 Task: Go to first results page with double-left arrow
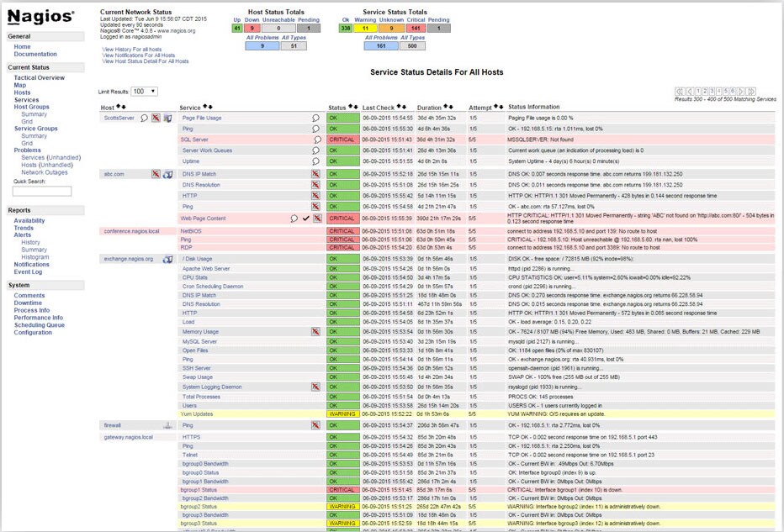[x=680, y=92]
